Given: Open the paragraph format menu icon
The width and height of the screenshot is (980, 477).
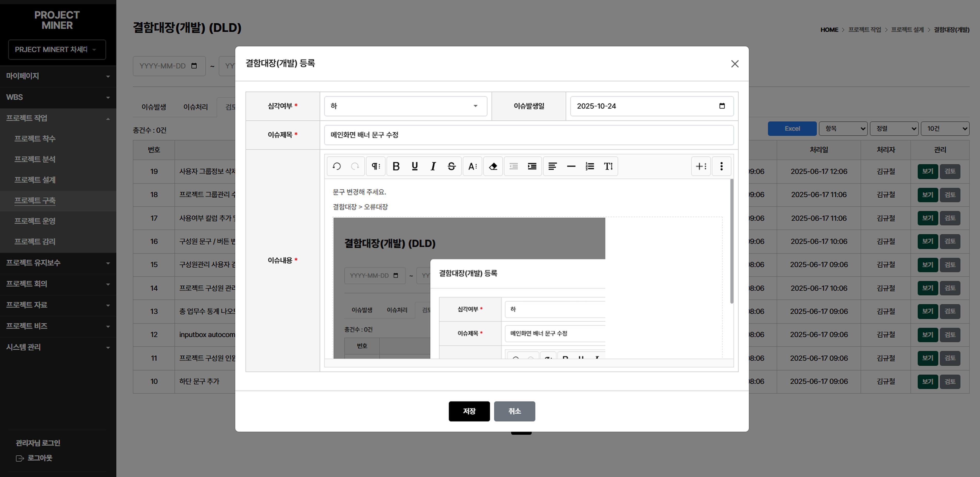Looking at the screenshot, I should (376, 166).
